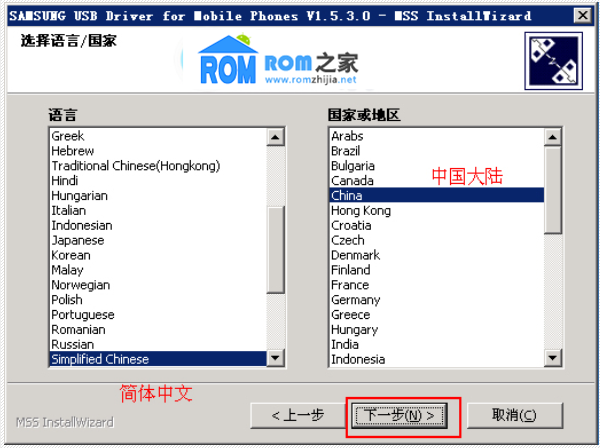The width and height of the screenshot is (600, 448).
Task: Select Brazil in the country list
Action: point(437,151)
